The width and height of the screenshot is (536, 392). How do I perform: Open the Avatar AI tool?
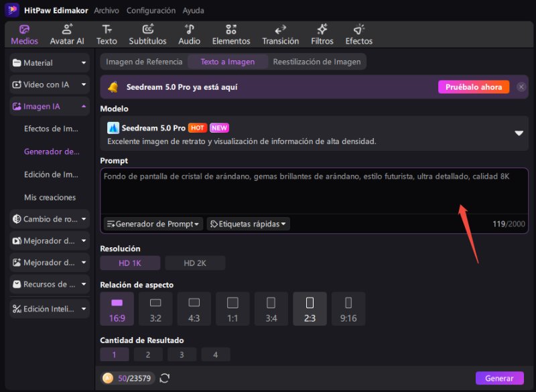(x=67, y=35)
